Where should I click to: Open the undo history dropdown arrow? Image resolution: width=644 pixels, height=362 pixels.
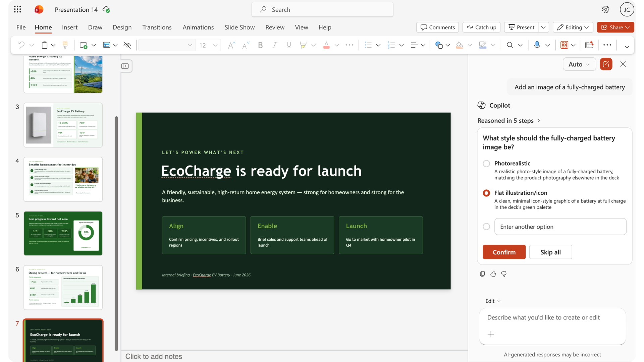coord(32,45)
